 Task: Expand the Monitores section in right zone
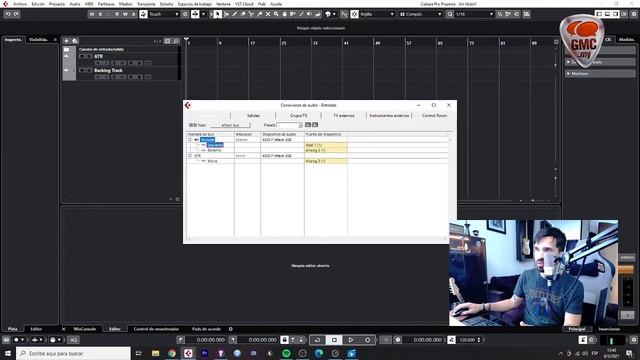(x=600, y=73)
